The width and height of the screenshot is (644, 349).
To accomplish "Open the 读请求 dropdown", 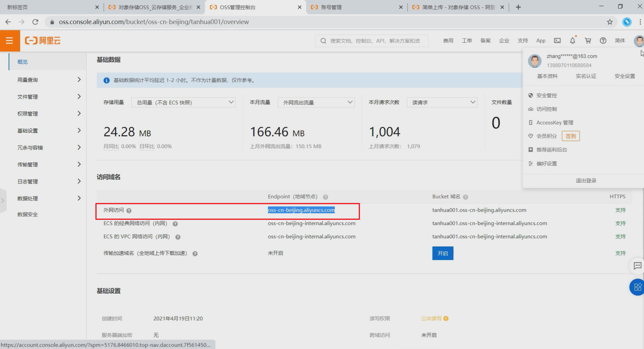I will pos(442,103).
